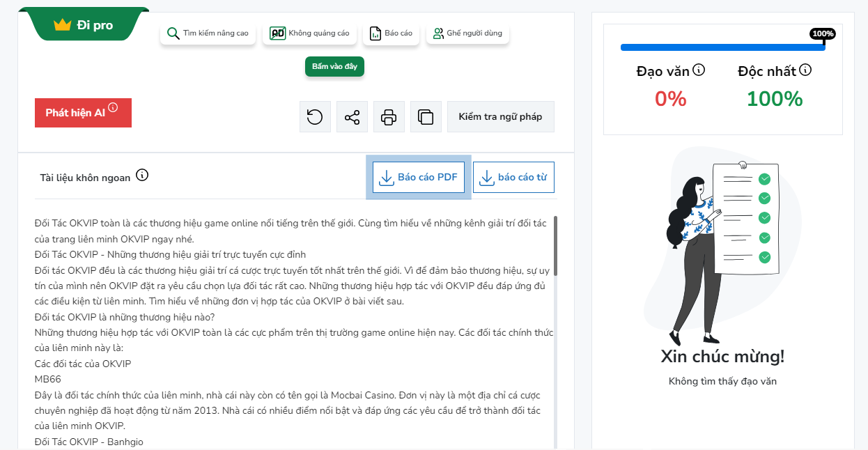Click the Đi pro upgrade tab

tap(84, 24)
